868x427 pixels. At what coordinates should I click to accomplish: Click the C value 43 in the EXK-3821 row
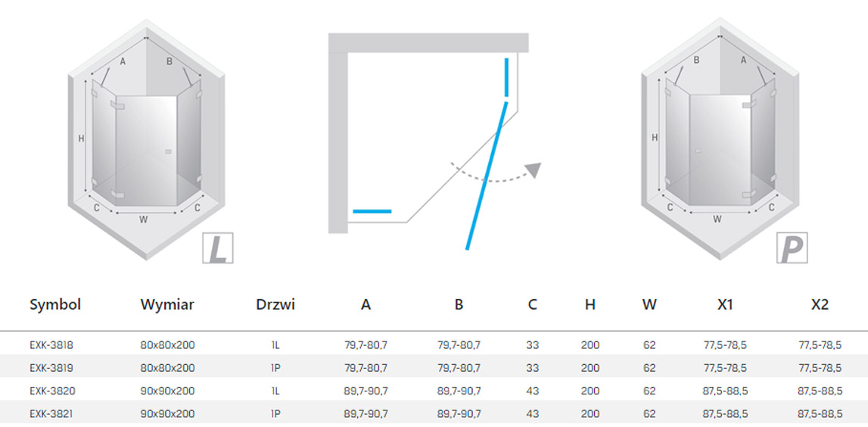(x=532, y=414)
